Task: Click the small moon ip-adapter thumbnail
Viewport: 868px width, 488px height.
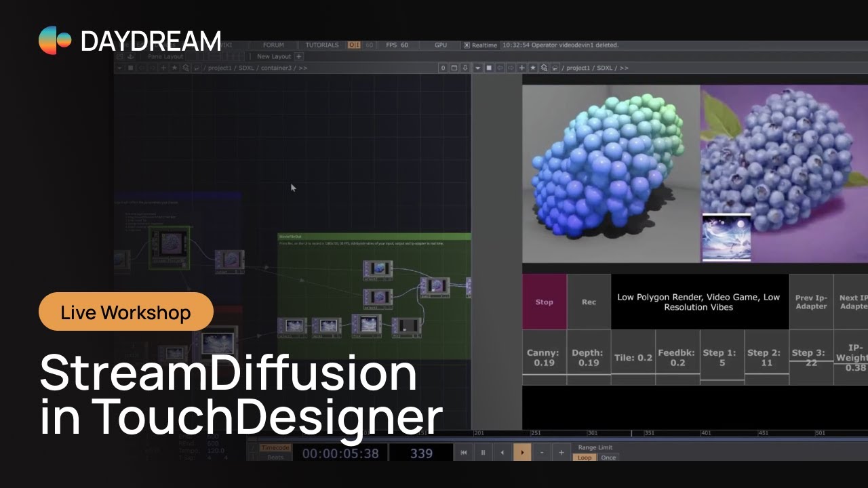Action: click(726, 237)
